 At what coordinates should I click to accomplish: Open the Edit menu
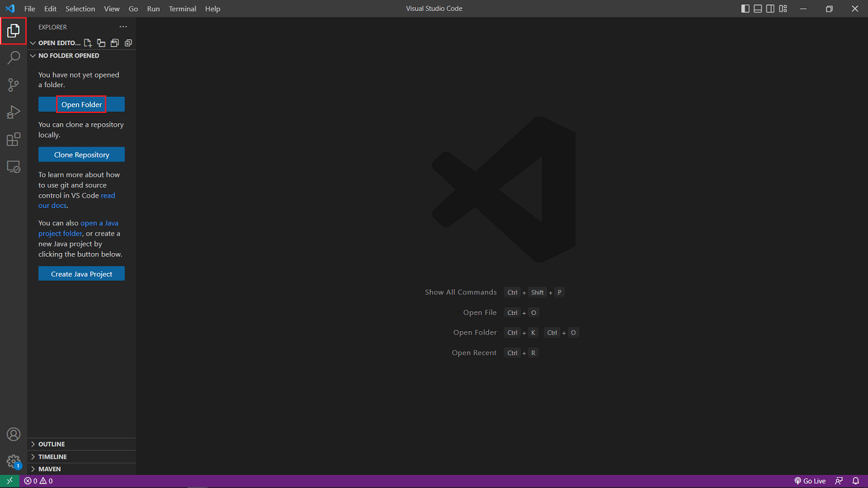(50, 9)
